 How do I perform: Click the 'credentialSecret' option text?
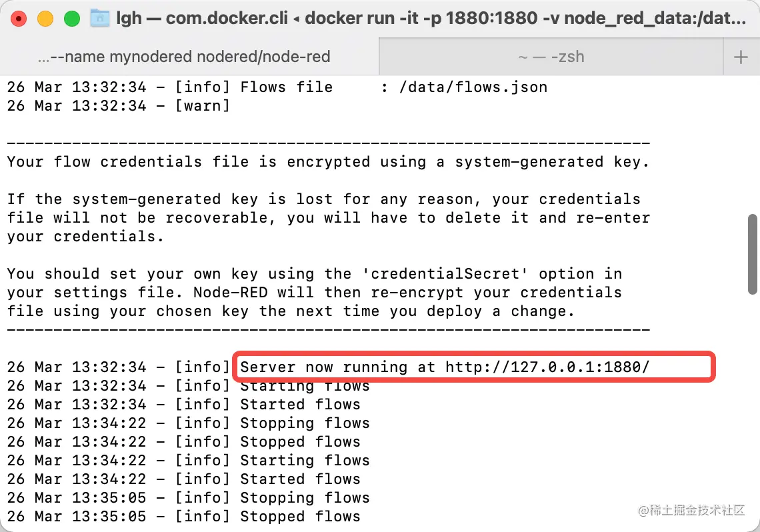coord(445,274)
